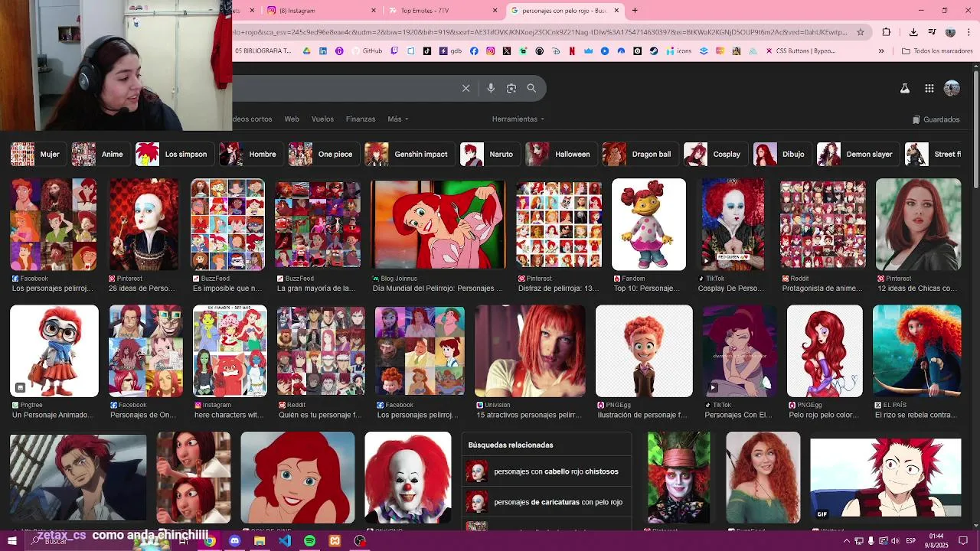Image resolution: width=980 pixels, height=551 pixels.
Task: Open the Google account avatar
Action: tap(952, 88)
